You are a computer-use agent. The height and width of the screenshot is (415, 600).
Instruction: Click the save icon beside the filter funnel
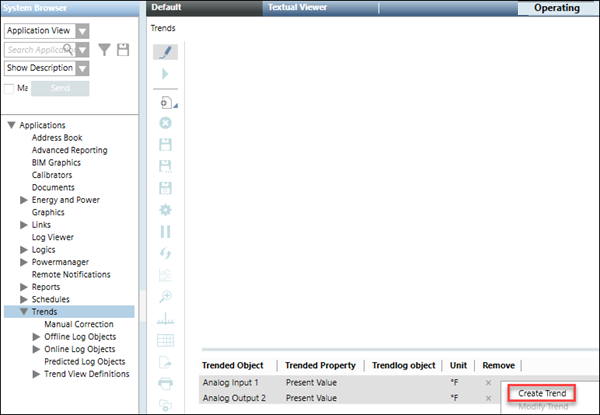click(122, 49)
